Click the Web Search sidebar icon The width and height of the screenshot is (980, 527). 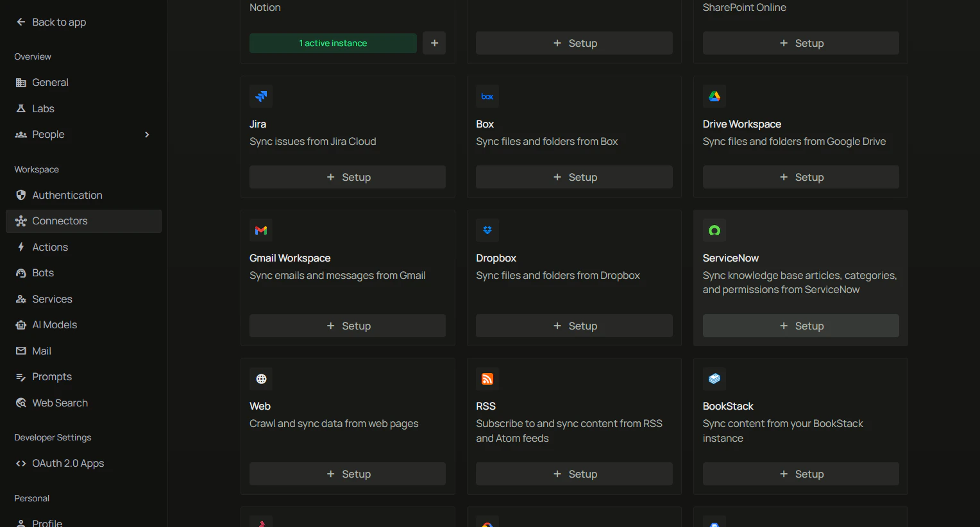pos(21,403)
